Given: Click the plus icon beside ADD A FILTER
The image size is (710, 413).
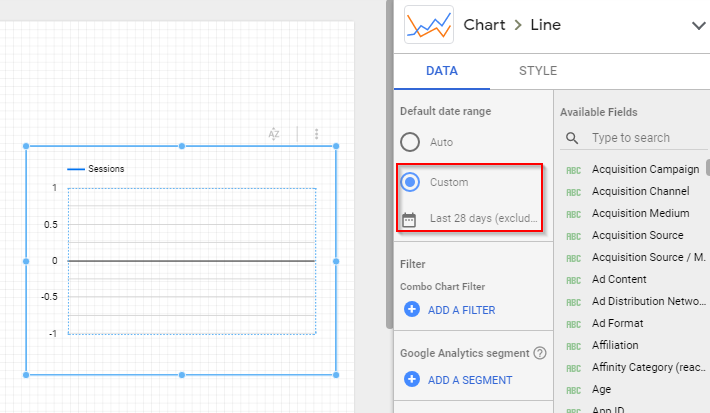Looking at the screenshot, I should pyautogui.click(x=412, y=309).
